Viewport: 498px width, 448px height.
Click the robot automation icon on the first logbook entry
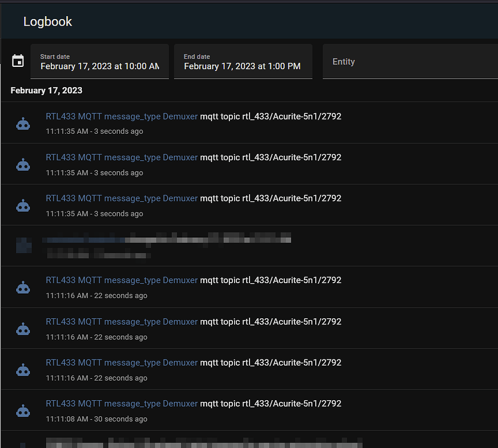[23, 123]
